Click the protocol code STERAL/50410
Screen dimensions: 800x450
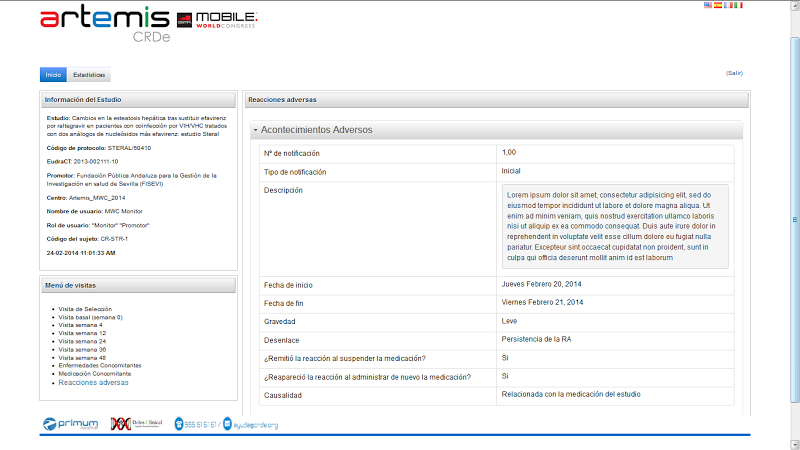pyautogui.click(x=129, y=148)
